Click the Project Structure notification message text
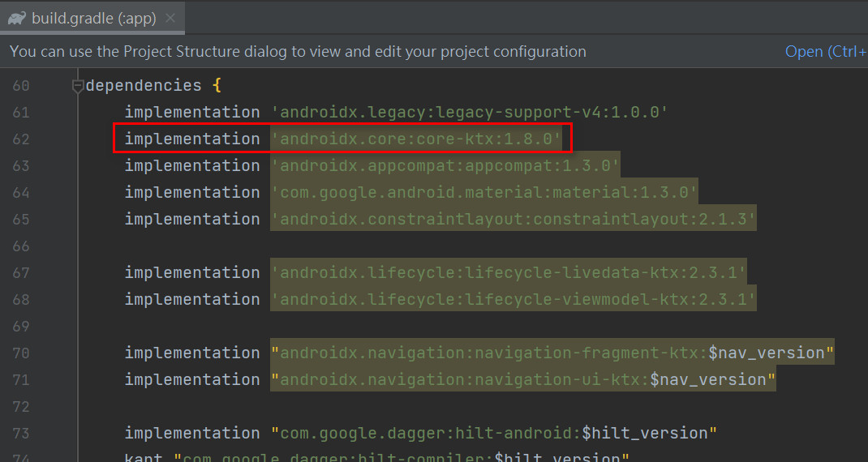This screenshot has width=868, height=462. [298, 51]
